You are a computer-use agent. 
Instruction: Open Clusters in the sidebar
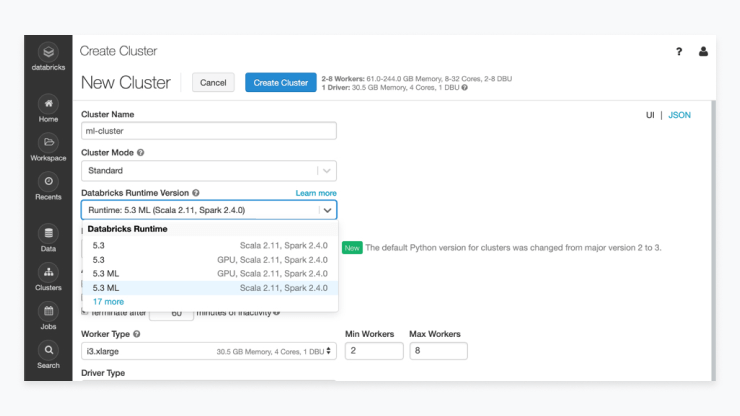pyautogui.click(x=48, y=277)
